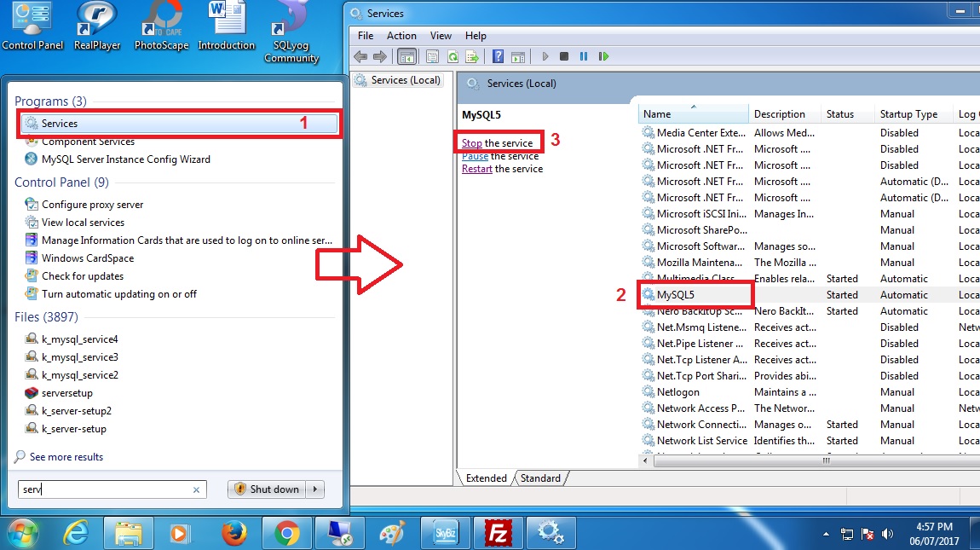Open the Action menu
Viewport: 980px width, 550px height.
coord(401,36)
